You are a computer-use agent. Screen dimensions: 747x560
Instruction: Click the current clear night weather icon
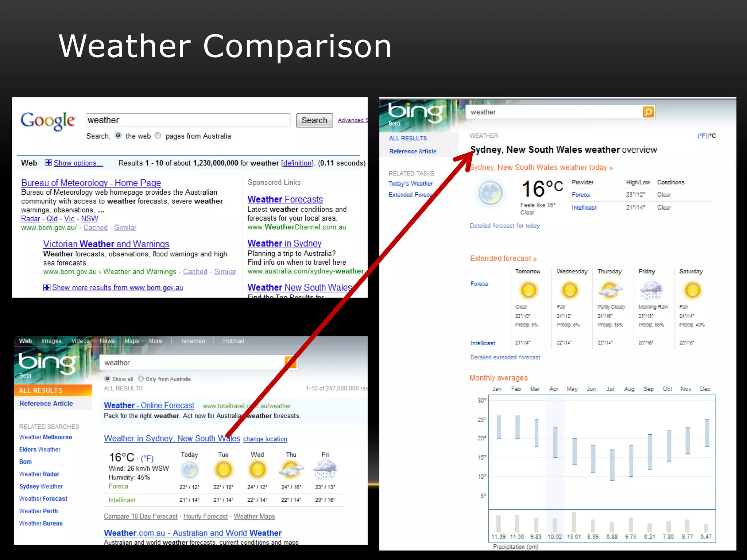pyautogui.click(x=490, y=193)
